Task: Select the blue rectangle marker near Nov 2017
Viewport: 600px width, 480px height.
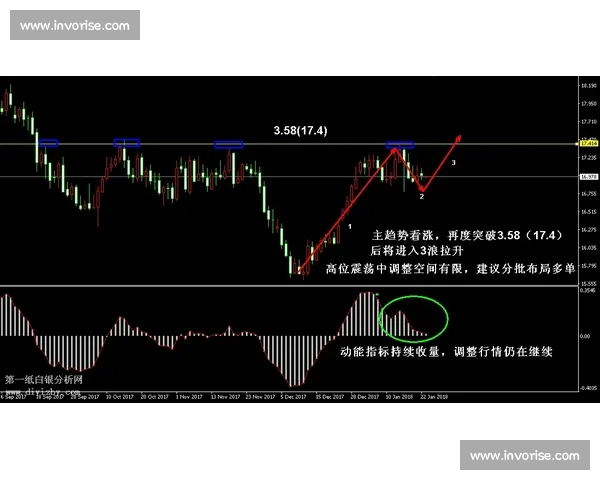Action: point(229,144)
